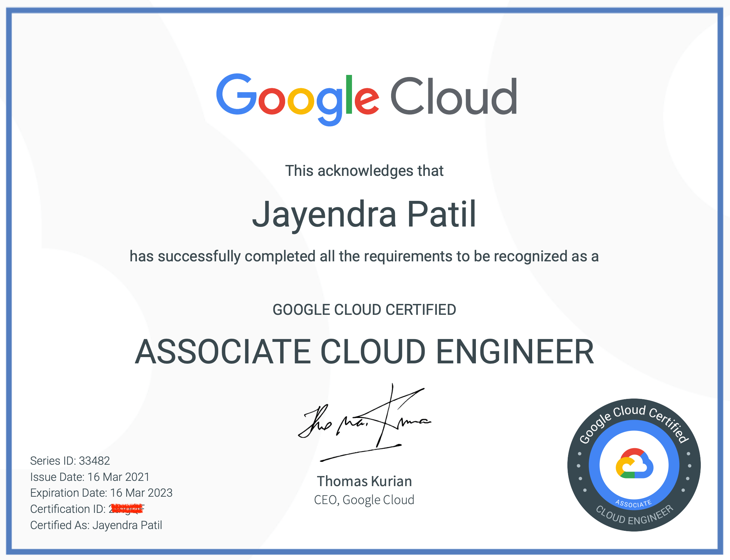The image size is (730, 560).
Task: Select the Series ID 33482 text
Action: tap(70, 461)
